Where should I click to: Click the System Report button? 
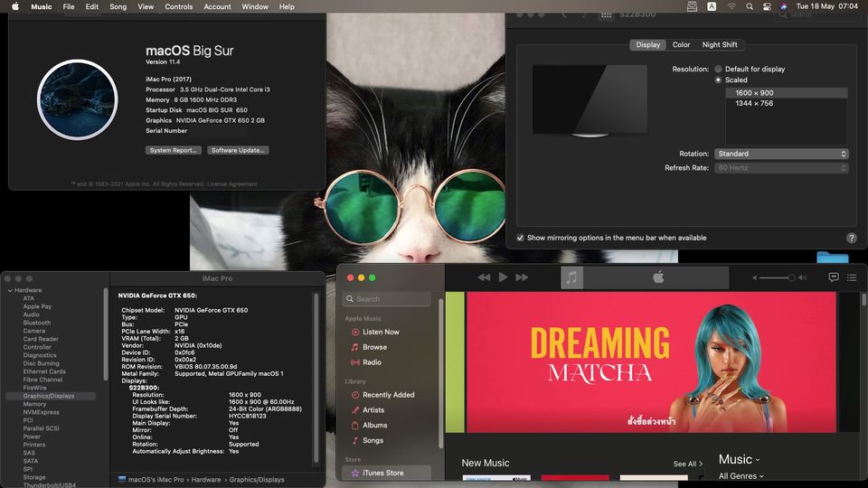pos(174,150)
